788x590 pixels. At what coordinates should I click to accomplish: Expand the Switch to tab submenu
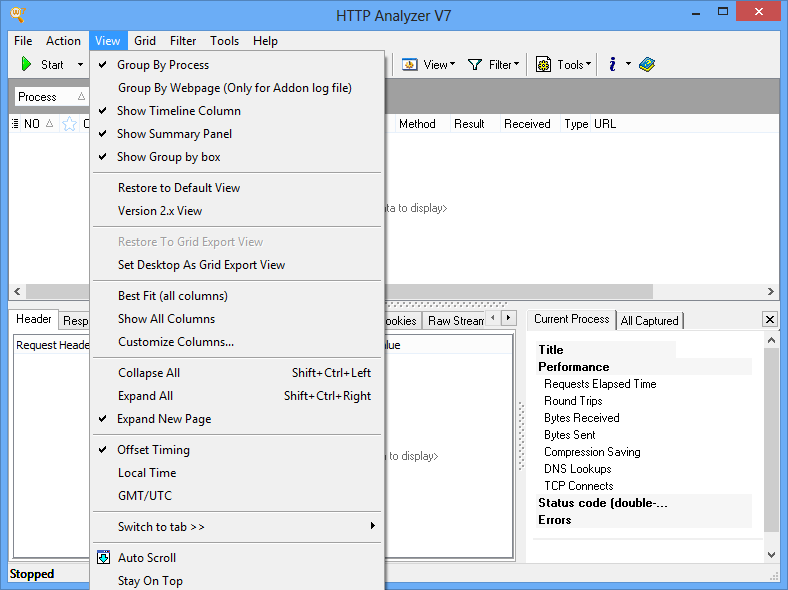pos(237,527)
